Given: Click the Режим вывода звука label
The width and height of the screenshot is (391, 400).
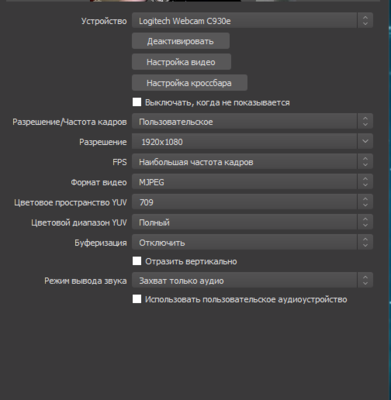Looking at the screenshot, I should 86,281.
